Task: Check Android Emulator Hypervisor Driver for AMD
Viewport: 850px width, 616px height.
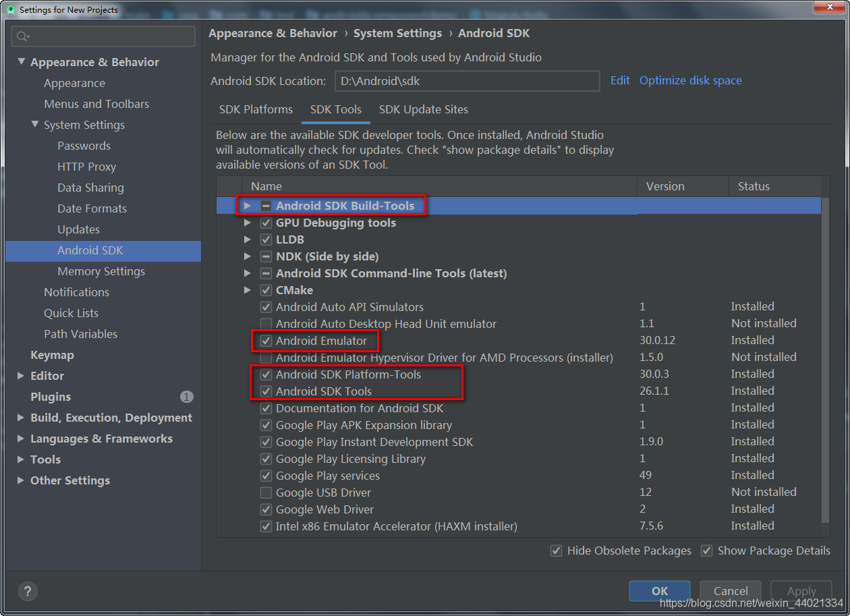Action: pos(266,358)
